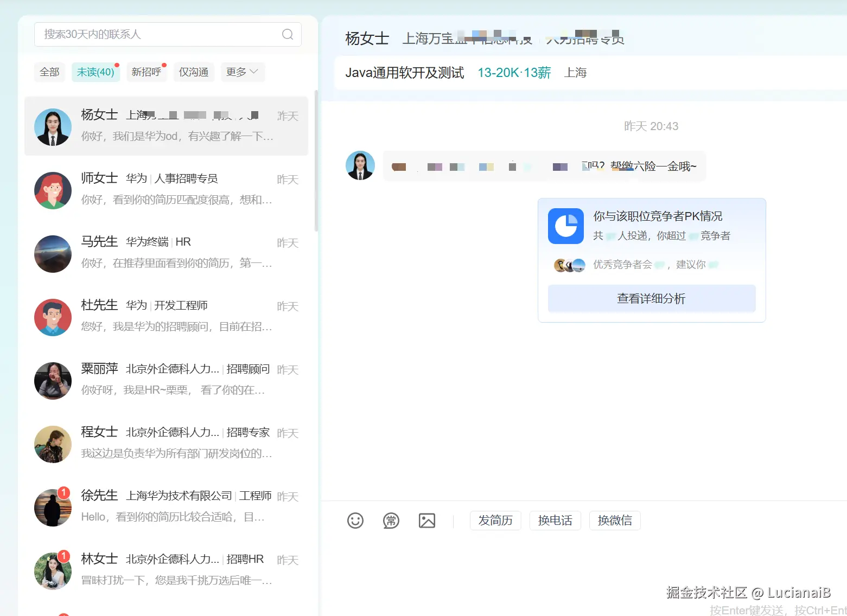This screenshot has width=847, height=616.
Task: Open conversation with 林女士 招聘HR
Action: point(166,570)
